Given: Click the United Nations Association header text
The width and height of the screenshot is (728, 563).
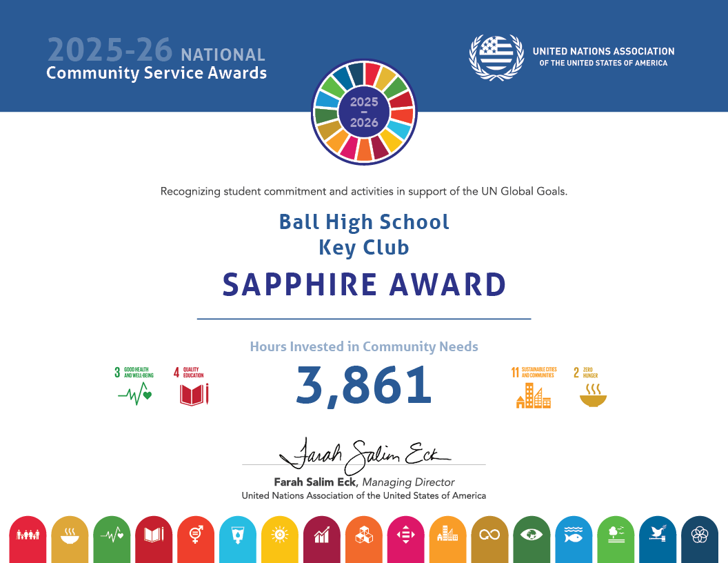Looking at the screenshot, I should click(604, 57).
